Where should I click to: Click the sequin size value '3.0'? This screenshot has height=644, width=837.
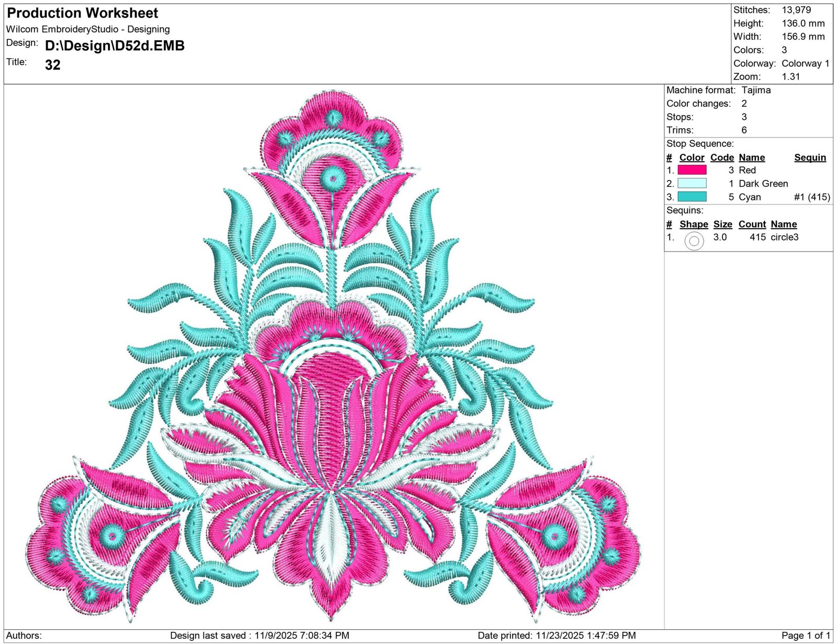pos(720,237)
